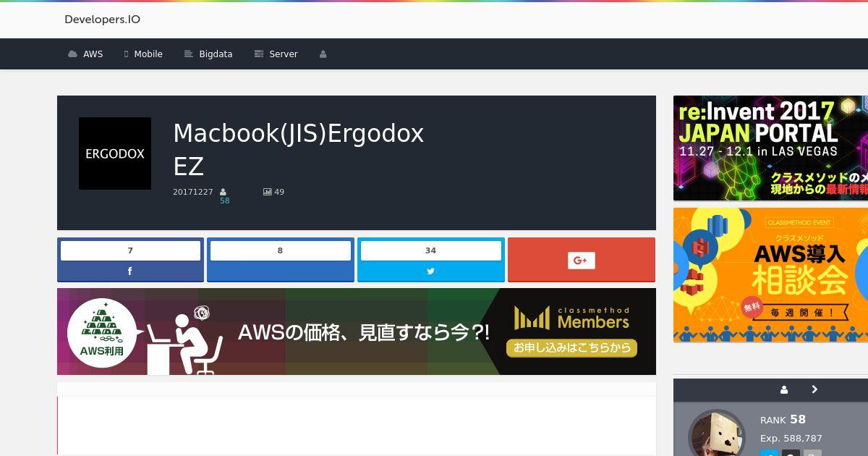
Task: Open the AWS導入相談会 event banner
Action: coord(770,275)
